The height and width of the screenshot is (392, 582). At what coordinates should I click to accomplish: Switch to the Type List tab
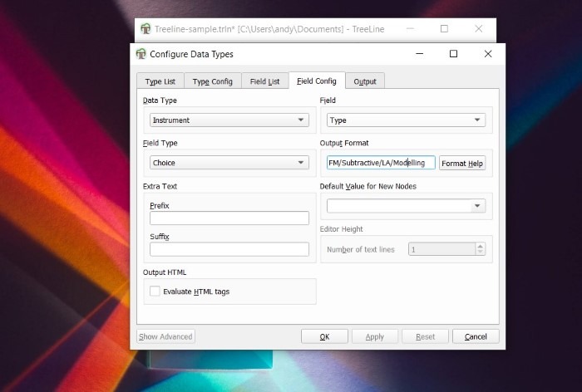(160, 81)
